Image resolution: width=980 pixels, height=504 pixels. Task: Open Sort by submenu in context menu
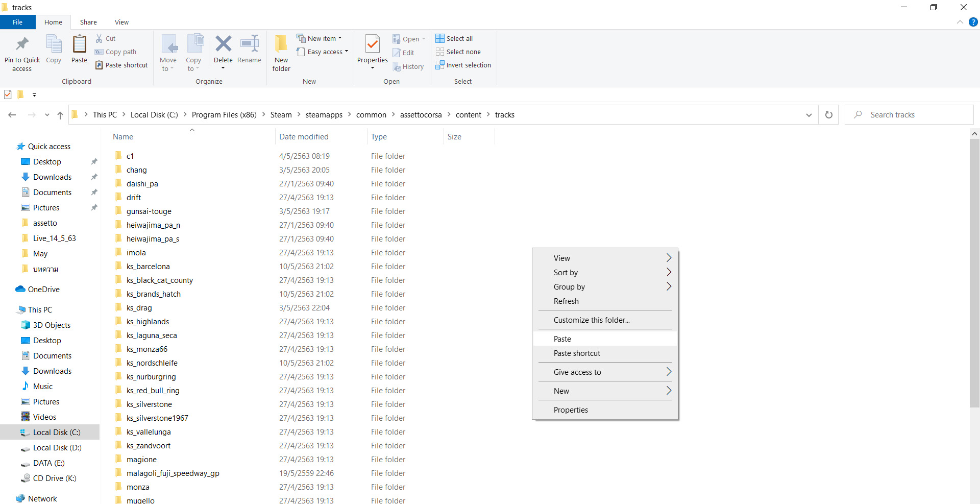pos(605,272)
